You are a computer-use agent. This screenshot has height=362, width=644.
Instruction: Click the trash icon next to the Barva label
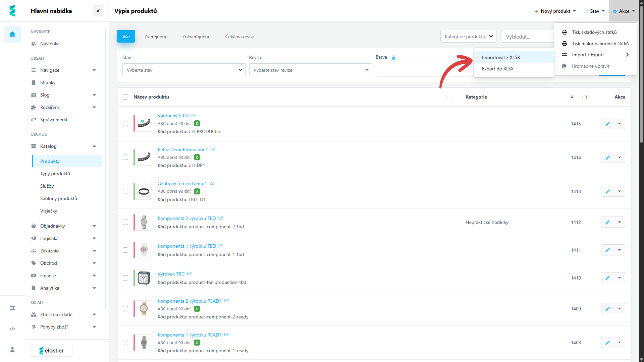pyautogui.click(x=394, y=58)
